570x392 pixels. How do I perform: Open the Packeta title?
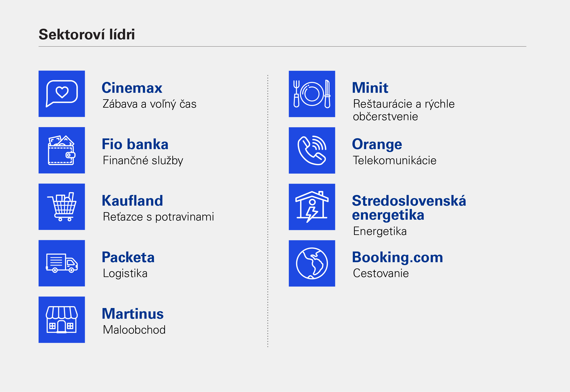coord(128,257)
